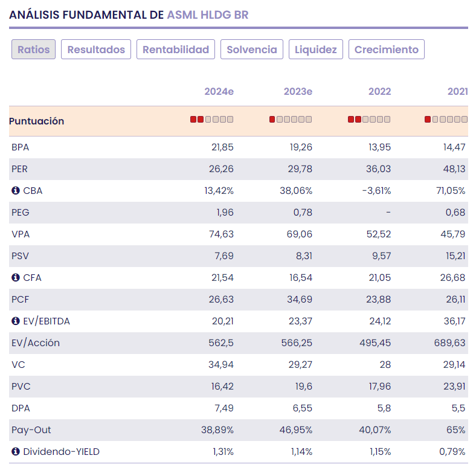Click the 2024e score rating squares
This screenshot has height=470, width=476.
point(211,120)
